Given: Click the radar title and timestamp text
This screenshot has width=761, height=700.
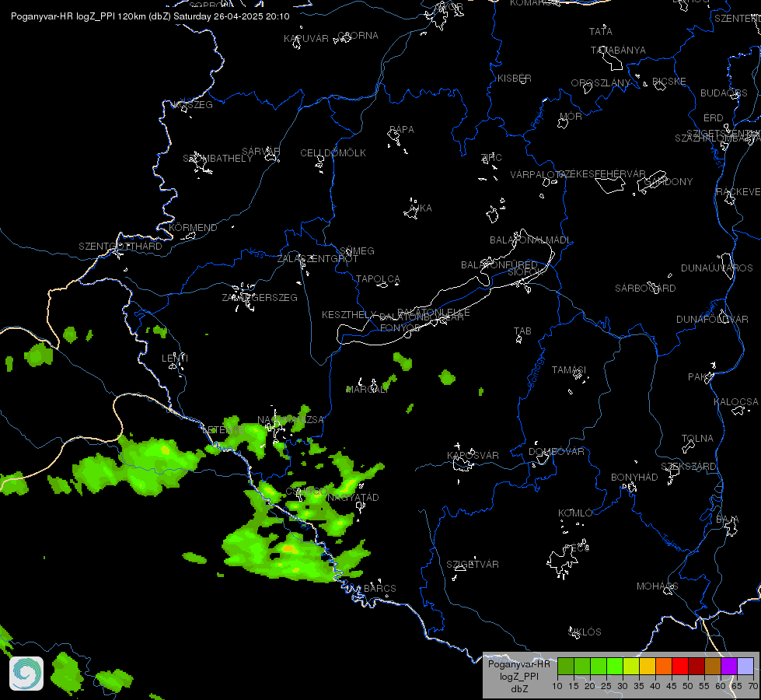Looking at the screenshot, I should click(150, 16).
